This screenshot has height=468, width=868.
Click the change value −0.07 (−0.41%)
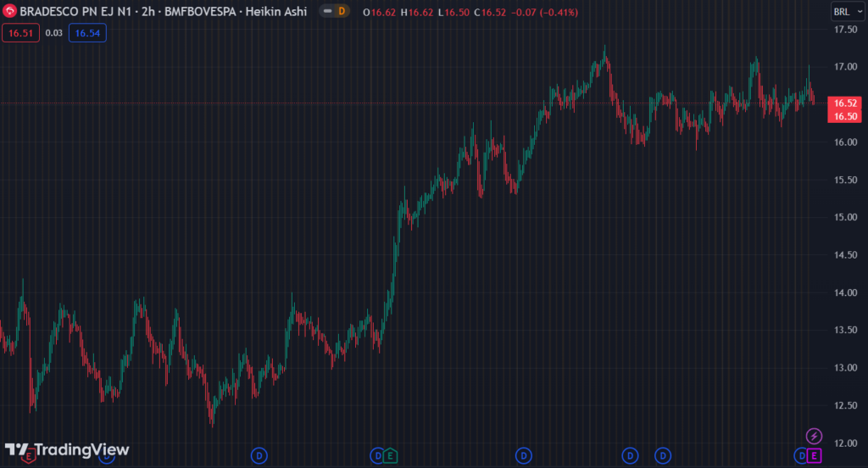click(544, 12)
